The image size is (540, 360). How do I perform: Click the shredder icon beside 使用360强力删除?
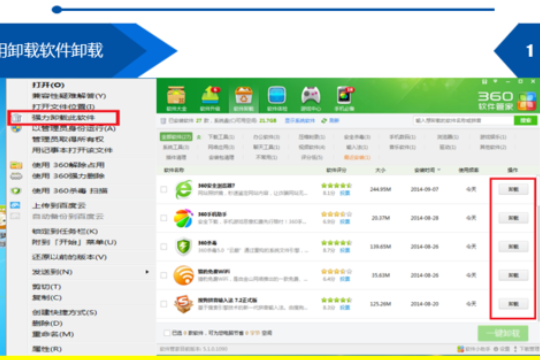[16, 176]
